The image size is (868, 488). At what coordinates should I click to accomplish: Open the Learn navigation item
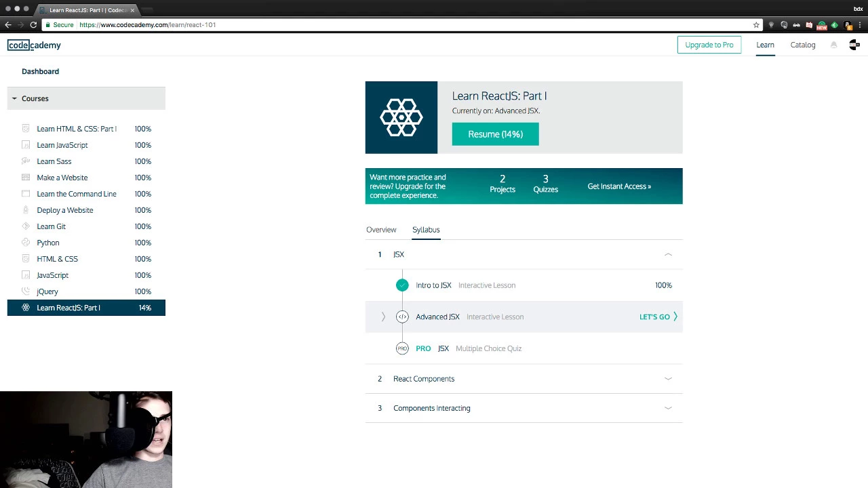click(x=765, y=45)
